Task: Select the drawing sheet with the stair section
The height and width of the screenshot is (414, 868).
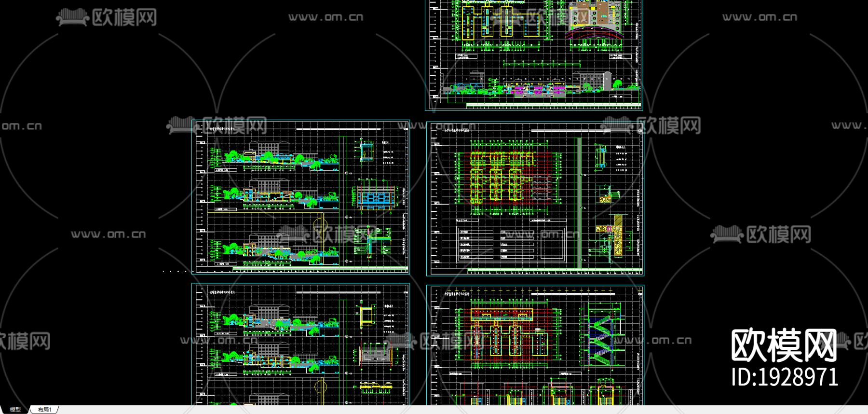Action: [x=535, y=345]
